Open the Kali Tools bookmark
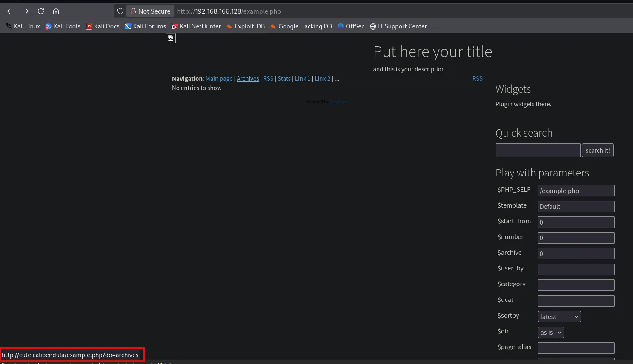The width and height of the screenshot is (633, 364). pyautogui.click(x=63, y=26)
